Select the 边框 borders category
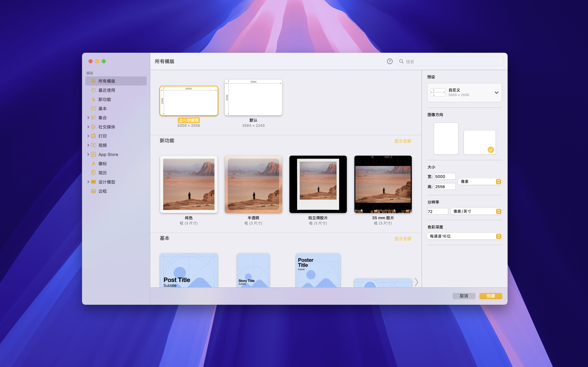 click(102, 191)
